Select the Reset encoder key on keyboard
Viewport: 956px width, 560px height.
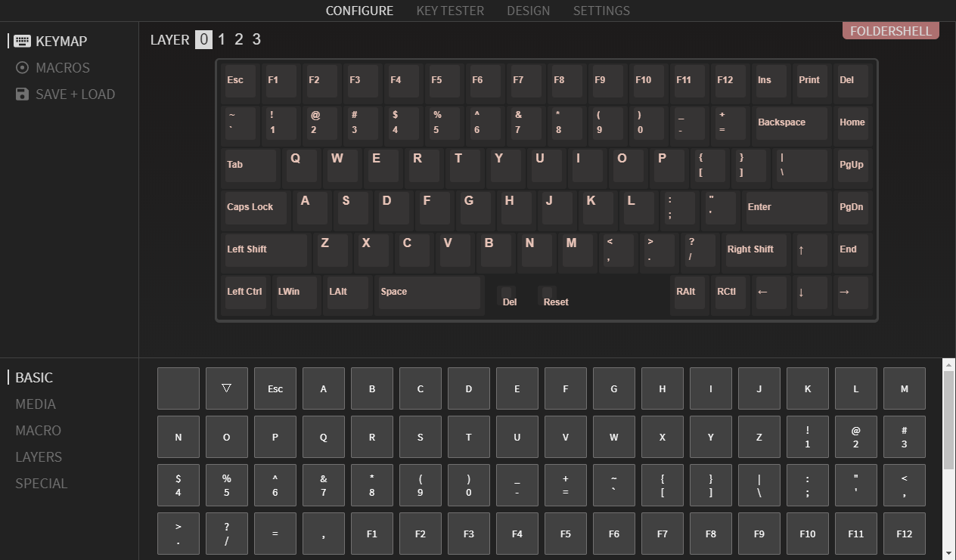(x=555, y=296)
